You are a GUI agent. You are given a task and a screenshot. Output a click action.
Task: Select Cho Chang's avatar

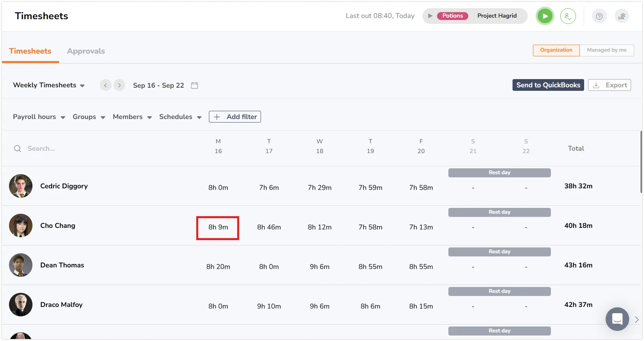point(21,226)
